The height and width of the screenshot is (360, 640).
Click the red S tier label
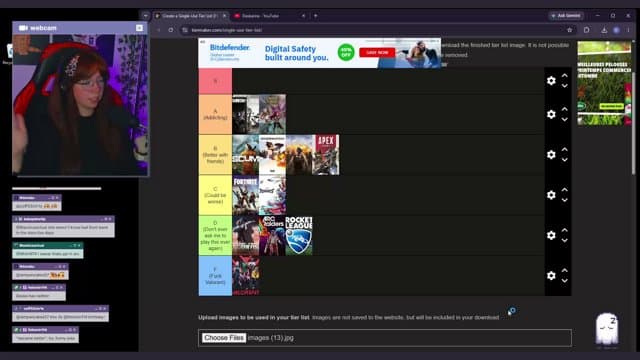click(215, 81)
